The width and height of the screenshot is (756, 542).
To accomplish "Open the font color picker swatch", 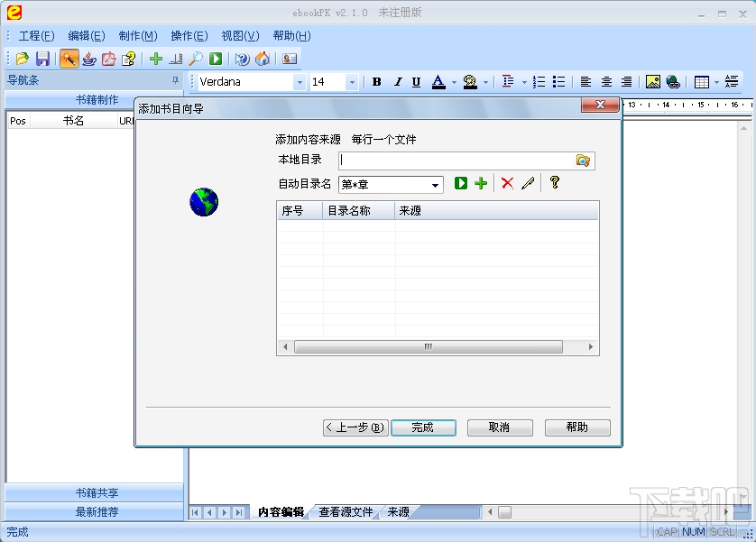I will tap(437, 81).
